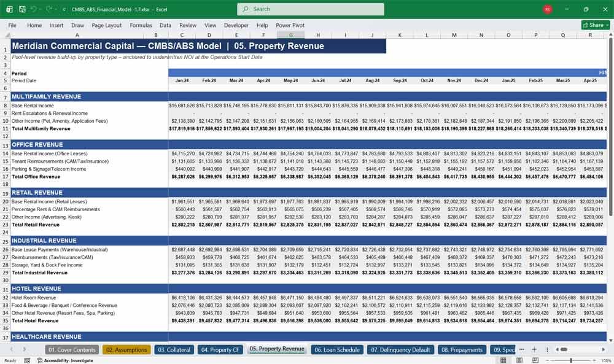Add a new sheet with plus icon

click(x=534, y=349)
